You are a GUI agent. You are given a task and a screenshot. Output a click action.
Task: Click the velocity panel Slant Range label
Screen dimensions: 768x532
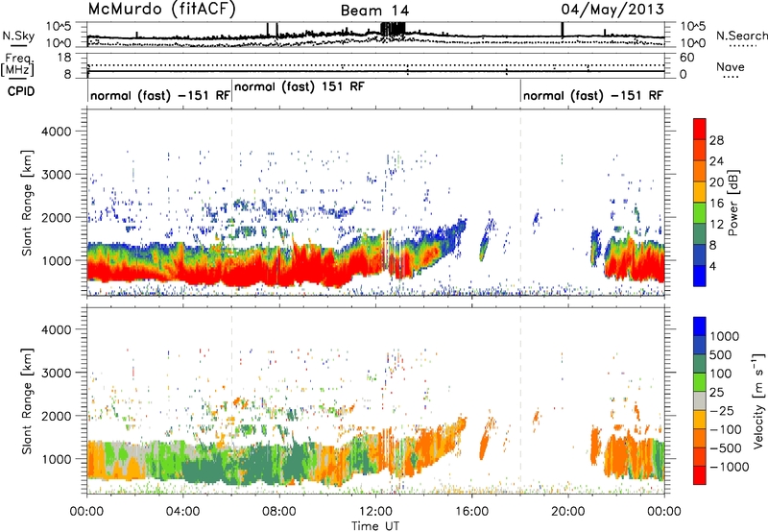click(27, 400)
